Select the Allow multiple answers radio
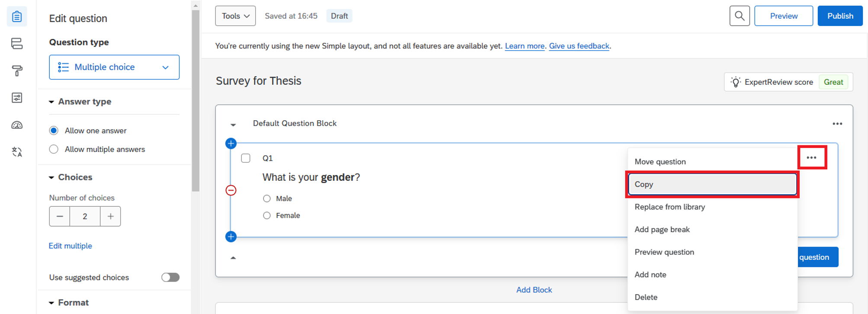This screenshot has width=868, height=314. 54,149
